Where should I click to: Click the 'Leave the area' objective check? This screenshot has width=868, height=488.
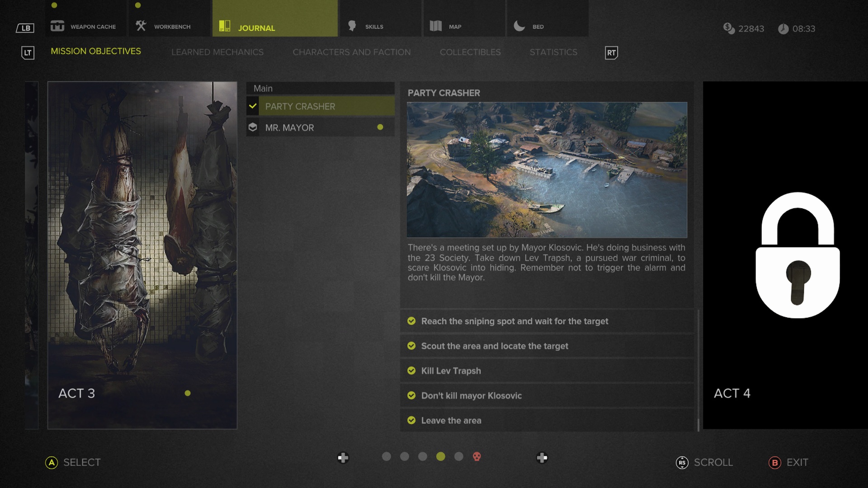pos(411,420)
